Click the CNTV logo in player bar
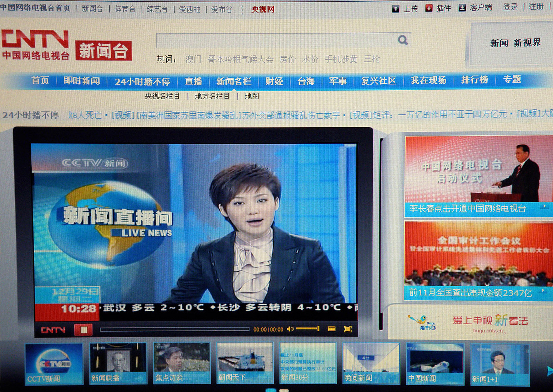Viewport: 553px width, 392px height. tap(53, 330)
